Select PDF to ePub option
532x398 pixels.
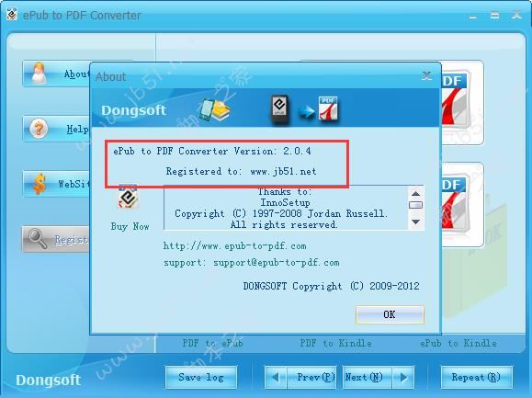pyautogui.click(x=213, y=343)
